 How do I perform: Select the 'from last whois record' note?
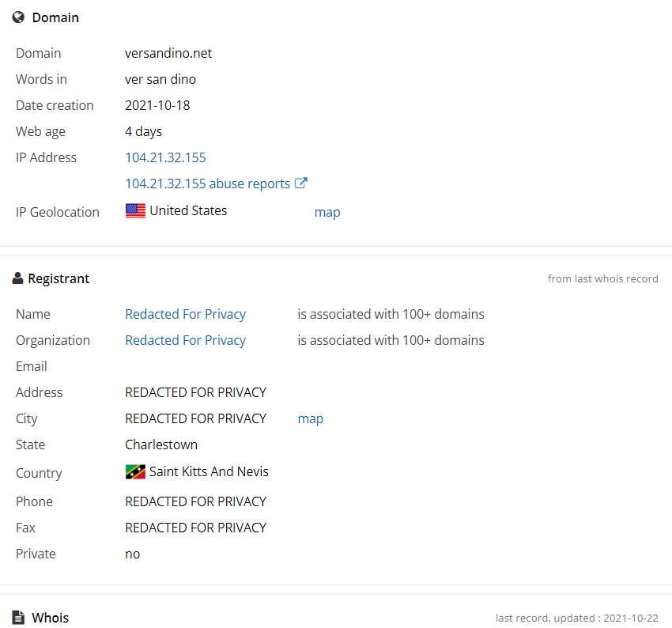[x=603, y=278]
